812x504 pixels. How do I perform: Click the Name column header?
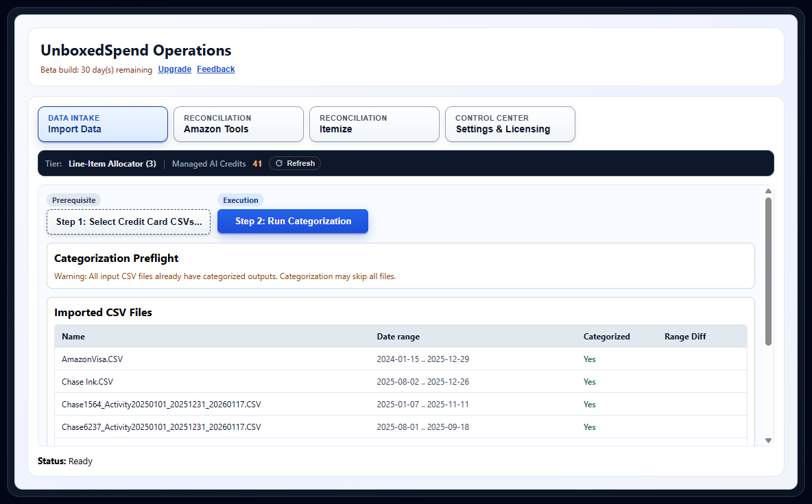pyautogui.click(x=73, y=336)
